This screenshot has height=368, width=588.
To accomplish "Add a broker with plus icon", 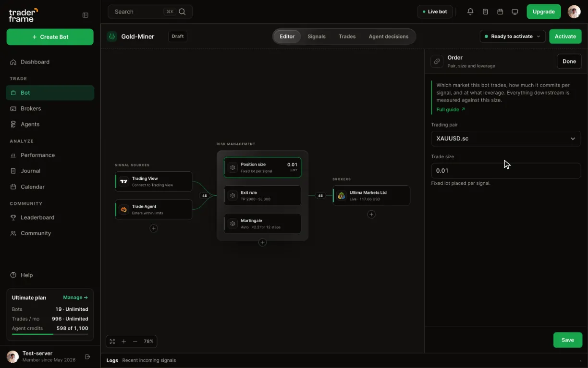I will point(371,215).
